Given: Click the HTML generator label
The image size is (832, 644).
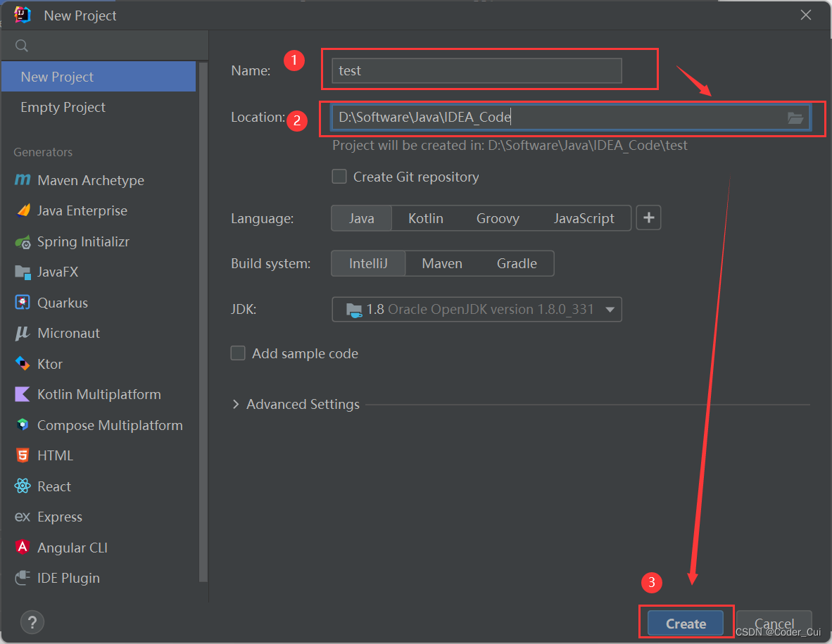Looking at the screenshot, I should click(x=55, y=455).
